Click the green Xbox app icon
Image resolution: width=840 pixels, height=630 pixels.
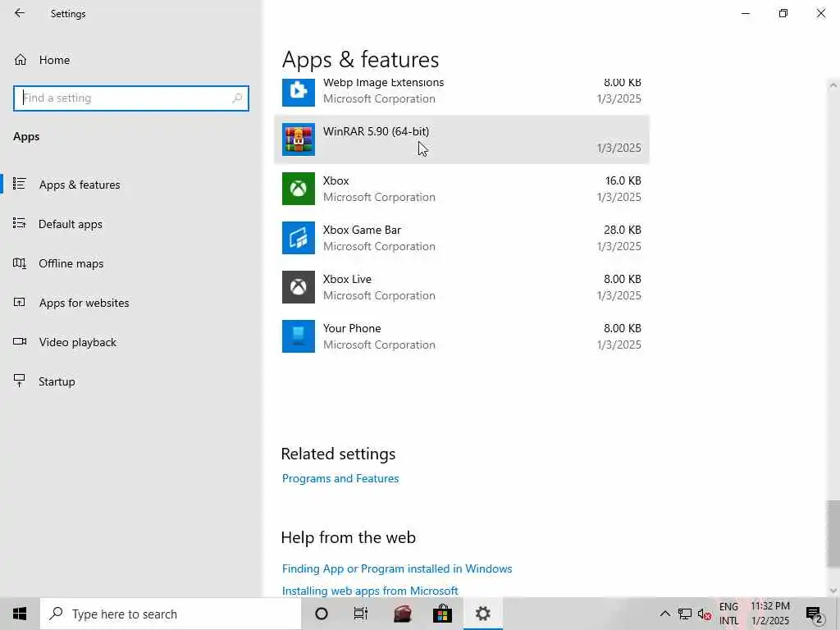click(x=299, y=189)
